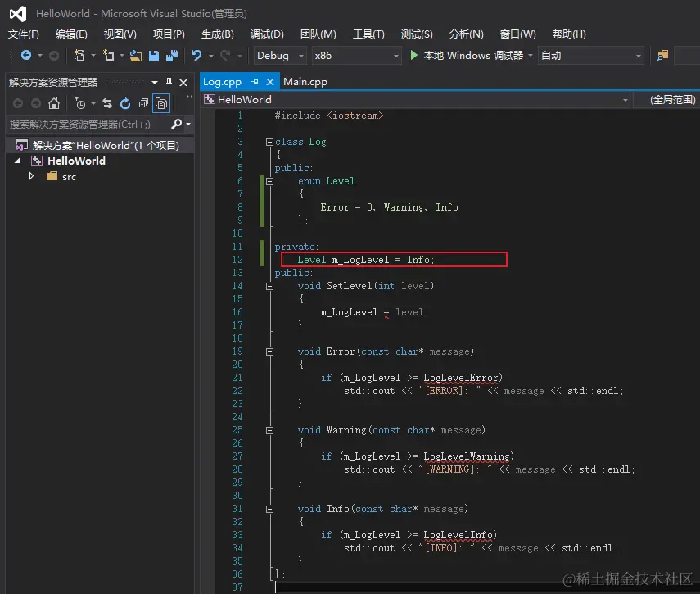Toggle auto-hide pin on Solution Explorer panel
Image resolution: width=700 pixels, height=594 pixels.
click(x=169, y=83)
